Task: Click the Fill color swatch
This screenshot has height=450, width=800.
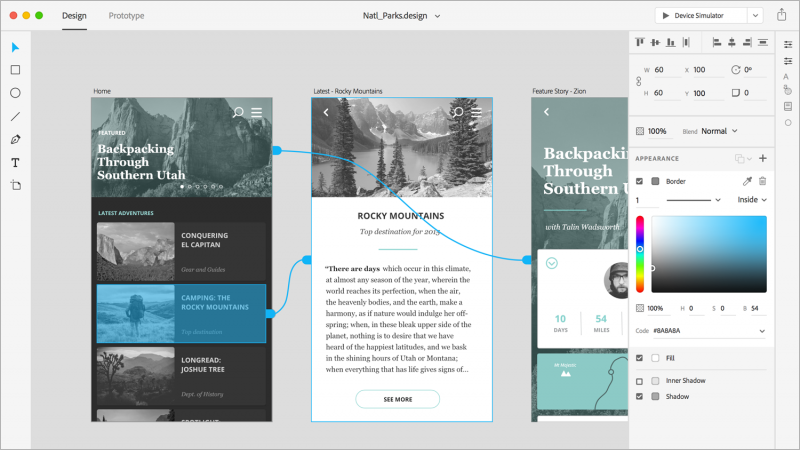Action: click(x=655, y=358)
